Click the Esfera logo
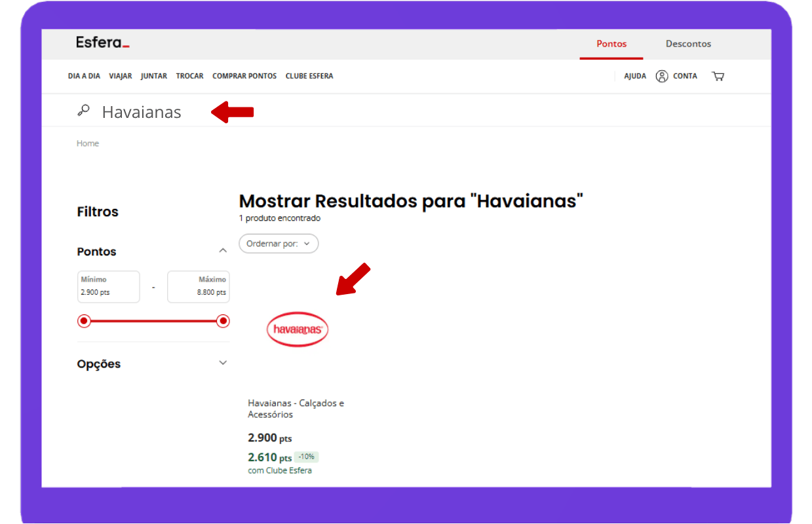 102,43
